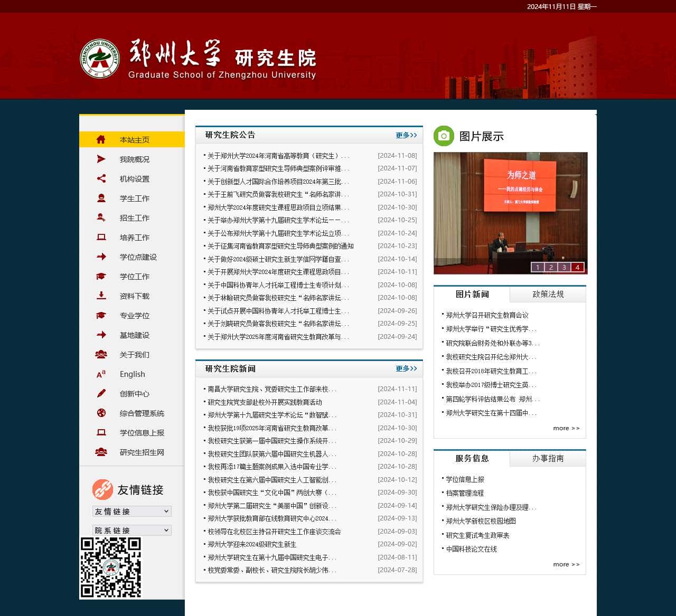Click the green camera icon beside 图片展示
This screenshot has height=616, width=676.
pyautogui.click(x=444, y=136)
